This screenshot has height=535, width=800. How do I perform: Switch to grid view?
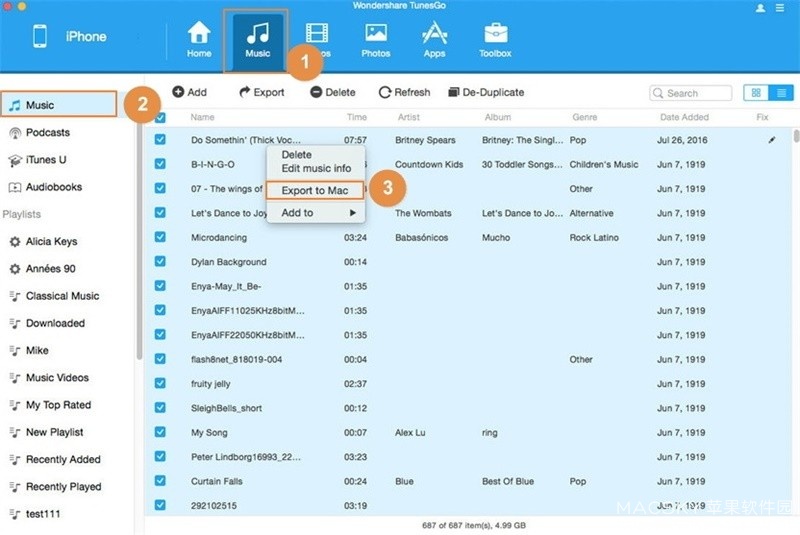click(756, 93)
